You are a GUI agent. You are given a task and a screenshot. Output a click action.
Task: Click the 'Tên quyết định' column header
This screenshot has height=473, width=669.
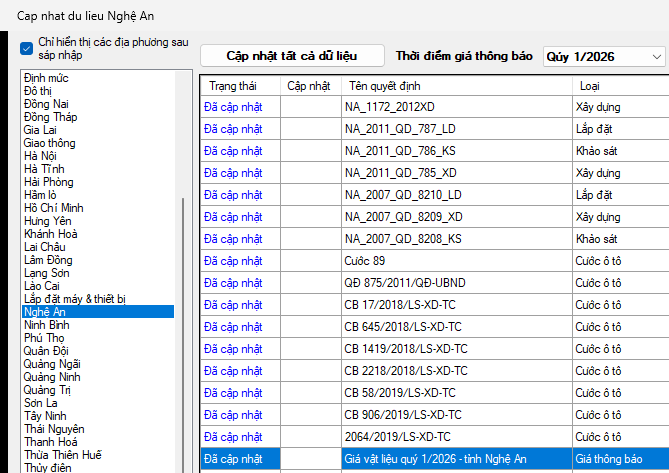point(387,86)
